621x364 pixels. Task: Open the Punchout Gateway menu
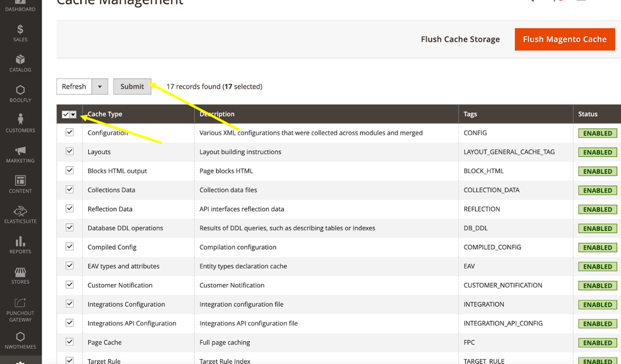(x=20, y=309)
